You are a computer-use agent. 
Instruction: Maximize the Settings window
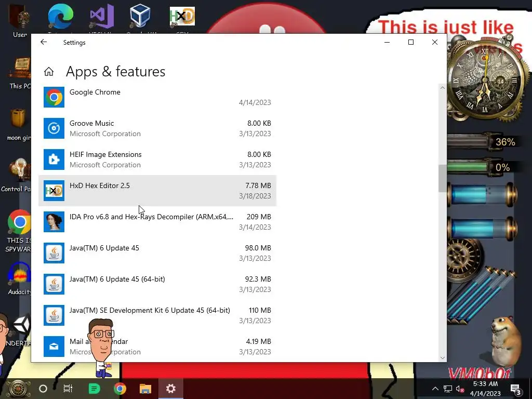coord(411,42)
